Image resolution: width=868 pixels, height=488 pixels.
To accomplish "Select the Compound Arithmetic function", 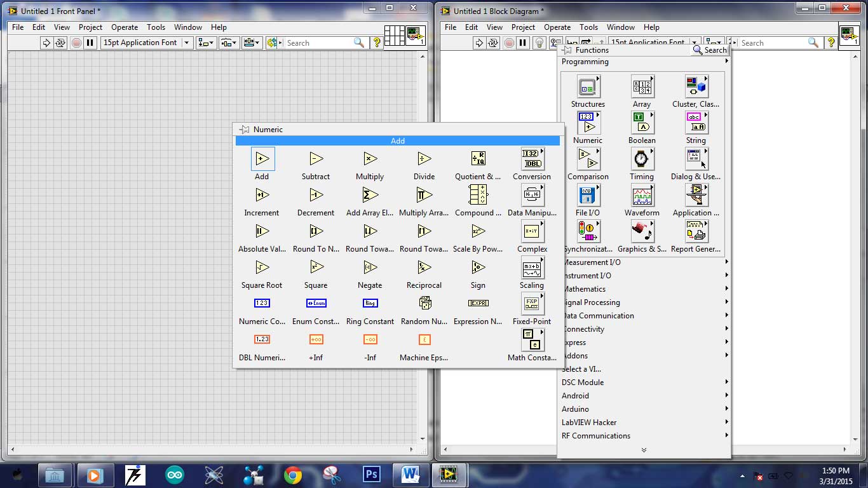I will coord(478,195).
